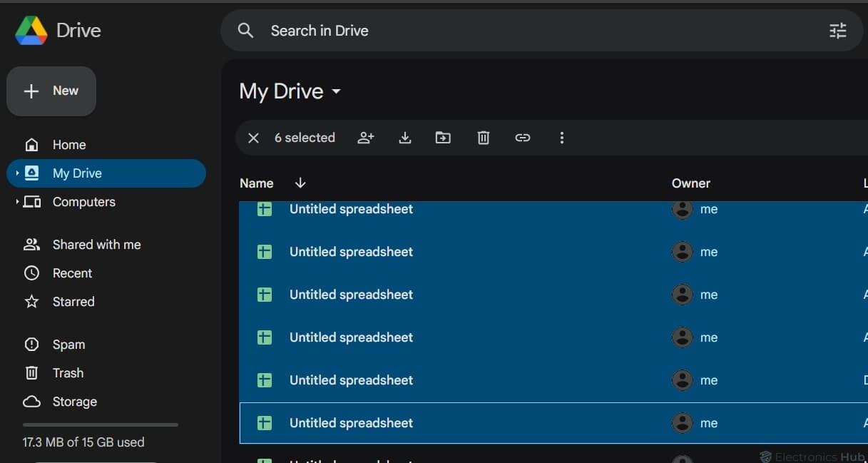
Task: Click the Share icon in selection toolbar
Action: pyautogui.click(x=365, y=138)
